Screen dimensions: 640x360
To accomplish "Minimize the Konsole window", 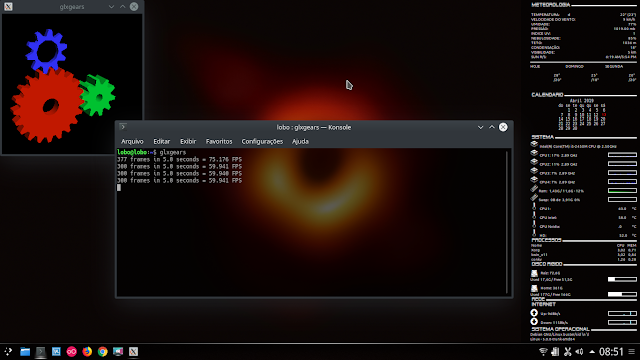I will pos(480,127).
